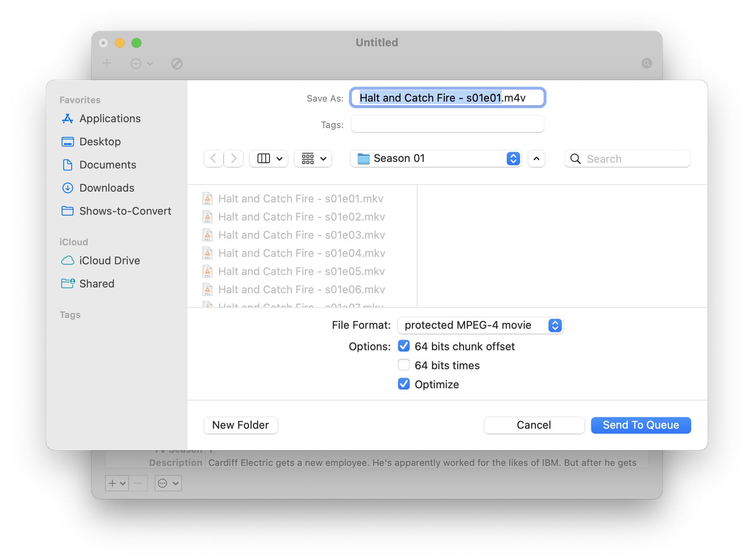Select Downloads in the sidebar
The height and width of the screenshot is (560, 754).
point(106,188)
